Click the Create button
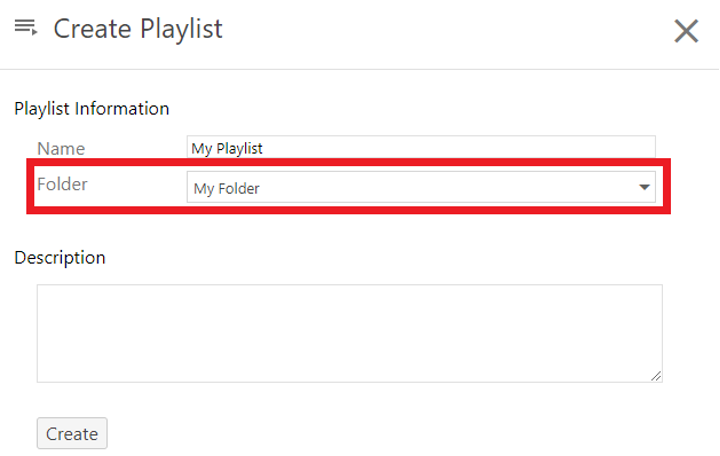The height and width of the screenshot is (456, 720). (72, 433)
